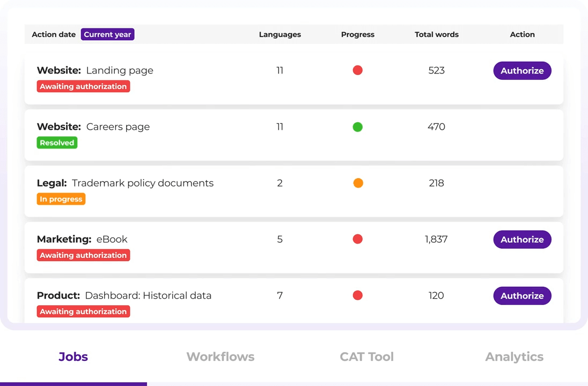
Task: Click red progress dot for Marketing eBook
Action: 358,239
